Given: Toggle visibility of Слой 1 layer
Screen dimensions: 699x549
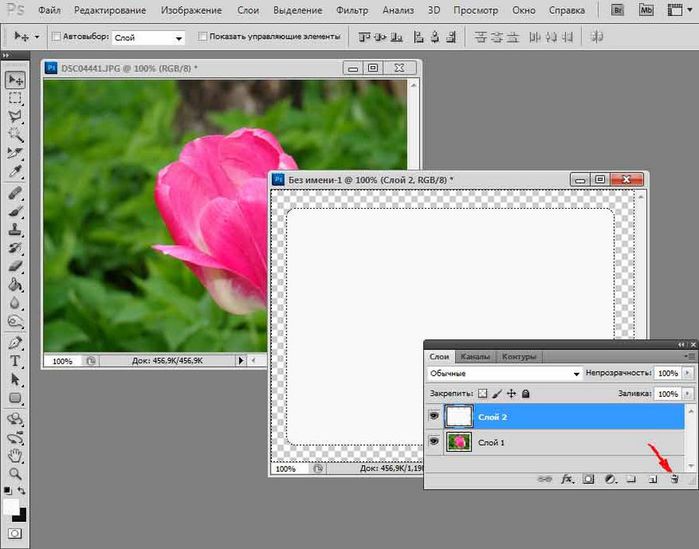Looking at the screenshot, I should [435, 442].
